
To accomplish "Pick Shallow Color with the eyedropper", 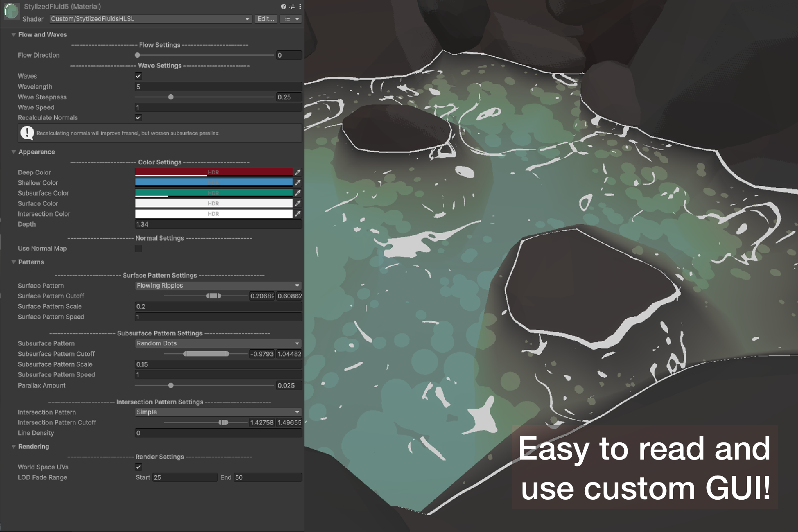I will pyautogui.click(x=298, y=183).
